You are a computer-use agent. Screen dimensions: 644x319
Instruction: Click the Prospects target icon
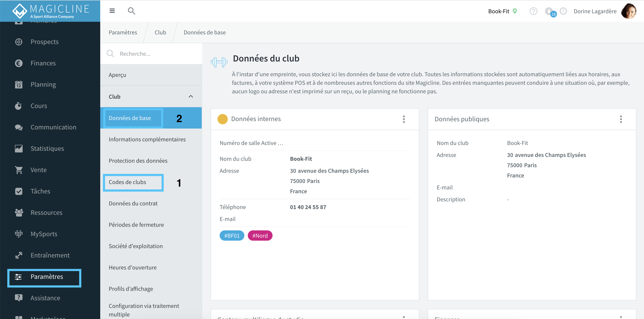pyautogui.click(x=19, y=42)
